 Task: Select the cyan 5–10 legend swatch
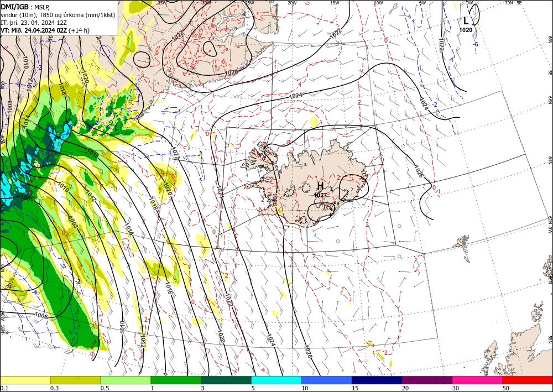[x=276, y=380]
